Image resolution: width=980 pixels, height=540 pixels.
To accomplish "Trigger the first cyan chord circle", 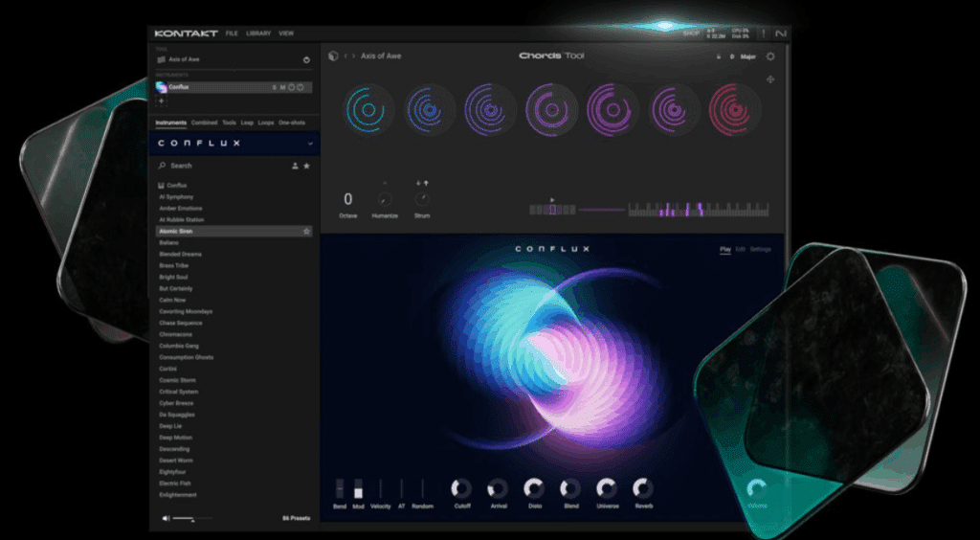I will tap(368, 109).
